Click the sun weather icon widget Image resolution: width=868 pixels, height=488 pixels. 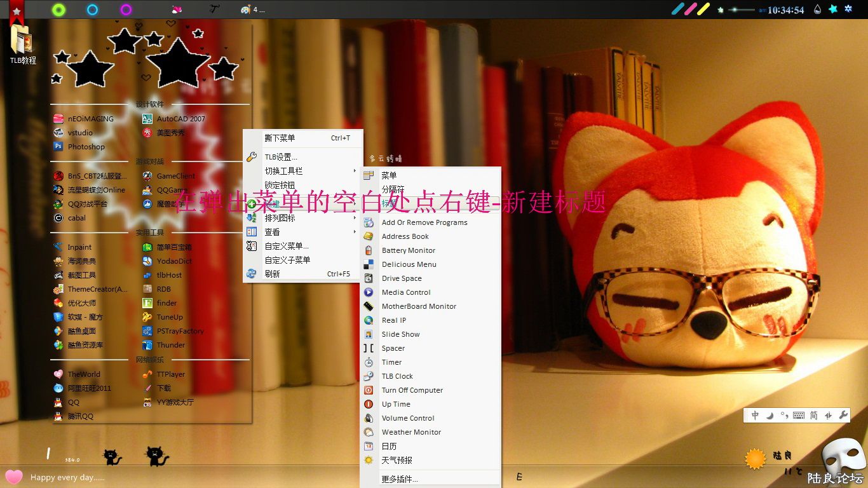pyautogui.click(x=755, y=458)
